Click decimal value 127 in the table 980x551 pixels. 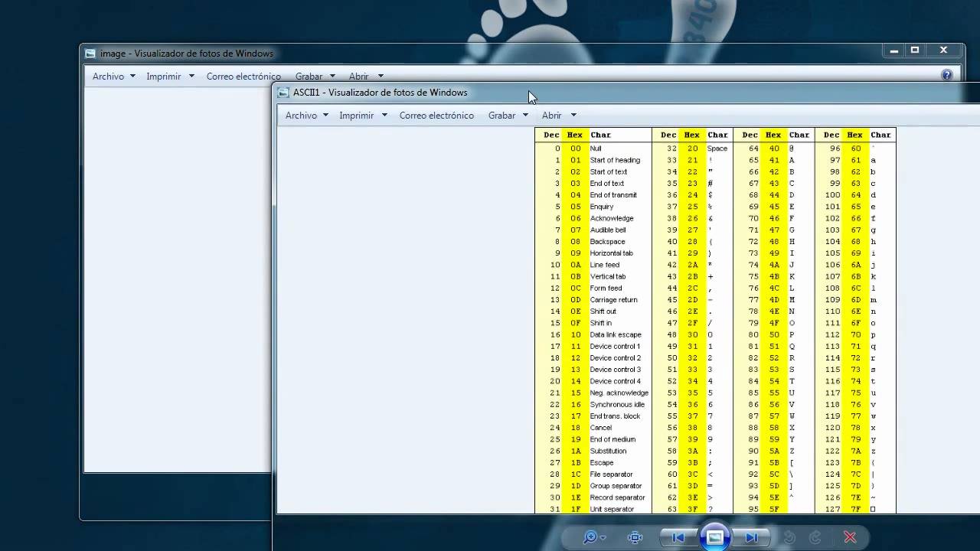click(832, 509)
